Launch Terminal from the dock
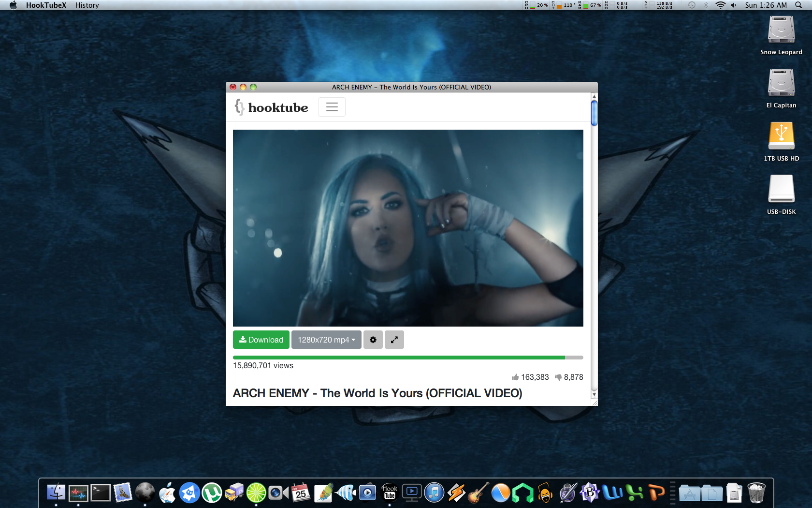Viewport: 812px width, 508px height. click(101, 493)
